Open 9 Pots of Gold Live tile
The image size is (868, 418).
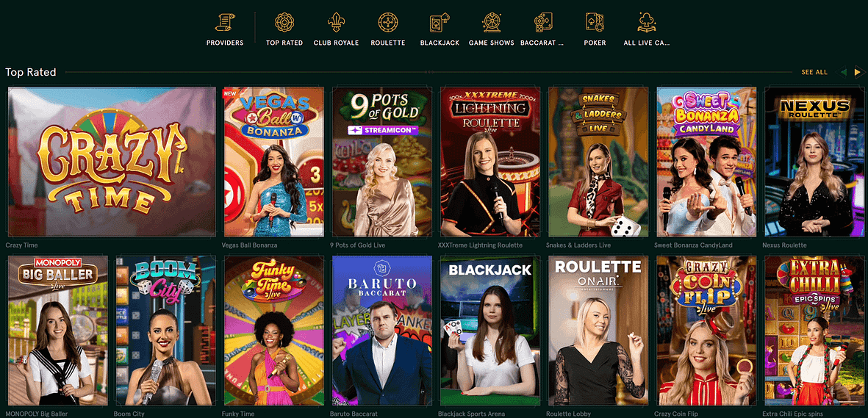pos(382,162)
